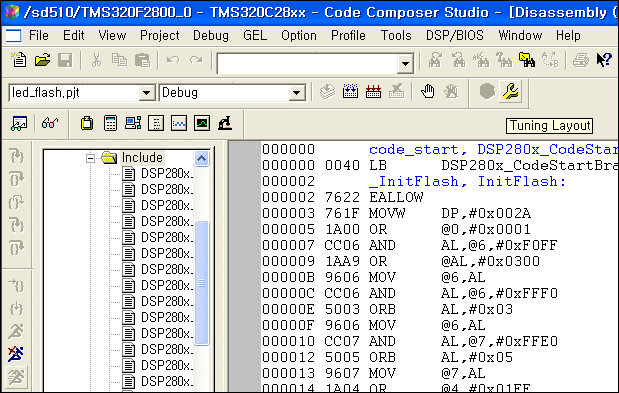This screenshot has height=393, width=619.
Task: Click the yellow wrench tool icon
Action: pyautogui.click(x=510, y=92)
